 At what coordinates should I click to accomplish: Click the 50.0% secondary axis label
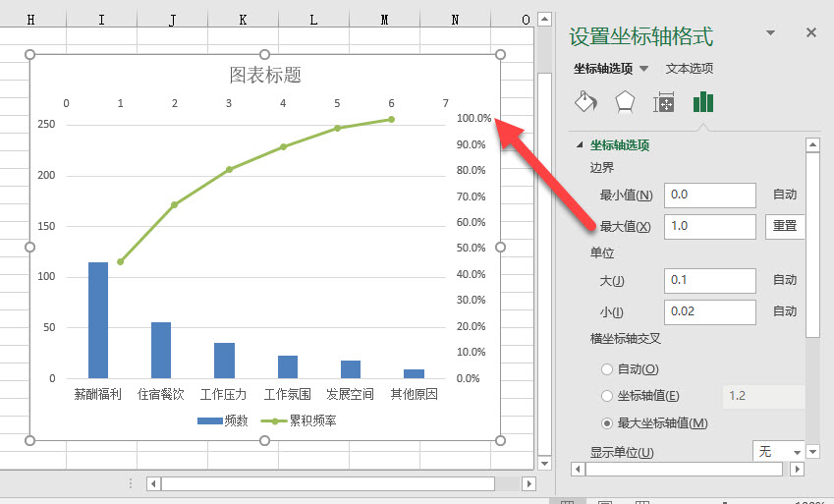pyautogui.click(x=472, y=248)
